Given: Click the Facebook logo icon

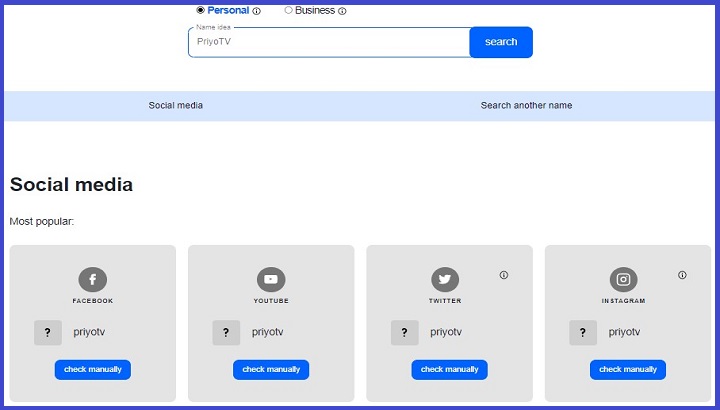Looking at the screenshot, I should coord(93,280).
